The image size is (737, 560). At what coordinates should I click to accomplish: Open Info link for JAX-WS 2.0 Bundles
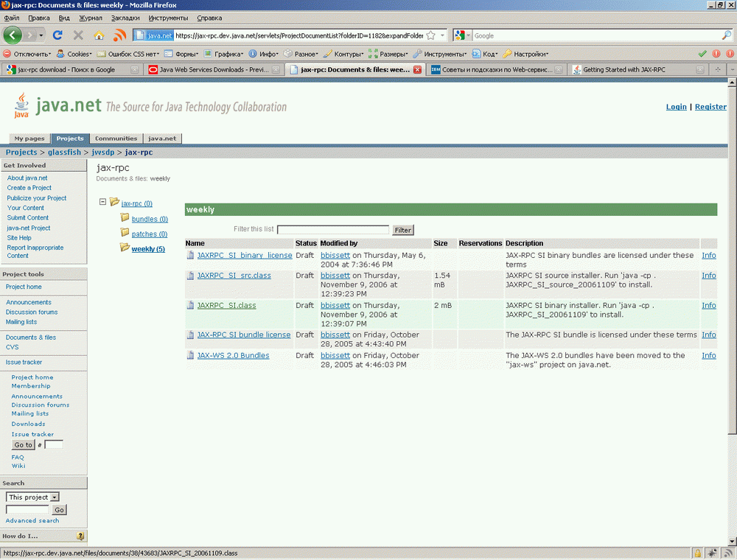point(709,355)
